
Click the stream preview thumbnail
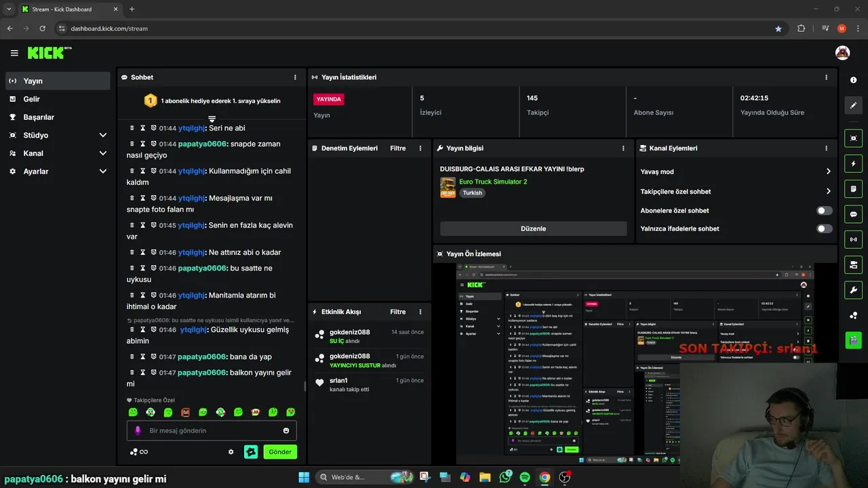[635, 365]
